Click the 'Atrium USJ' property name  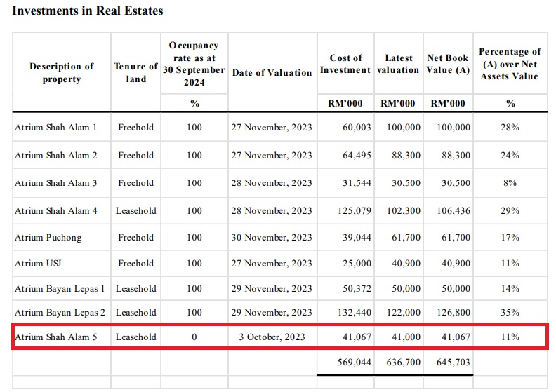[x=38, y=264]
